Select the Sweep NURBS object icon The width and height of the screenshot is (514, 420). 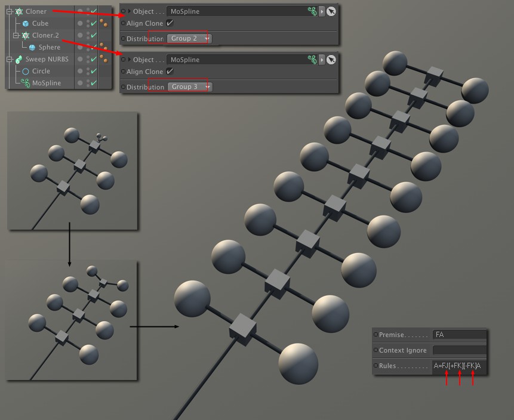(19, 59)
